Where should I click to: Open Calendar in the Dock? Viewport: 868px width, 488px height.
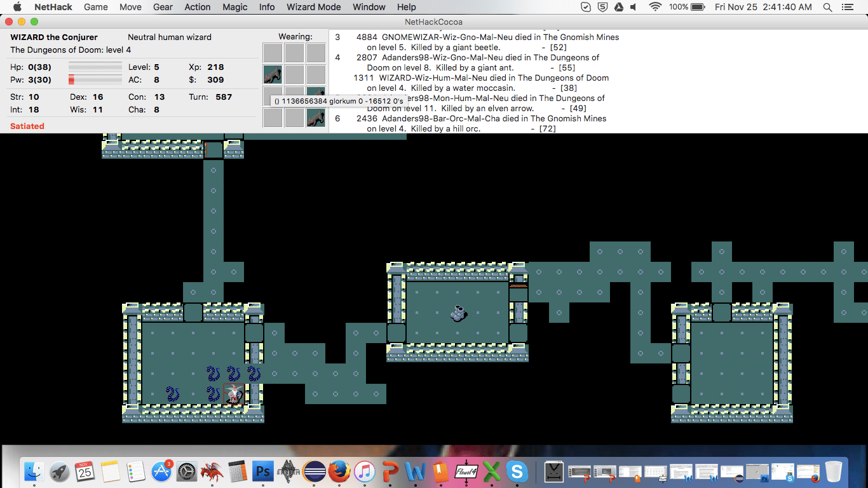(x=85, y=471)
